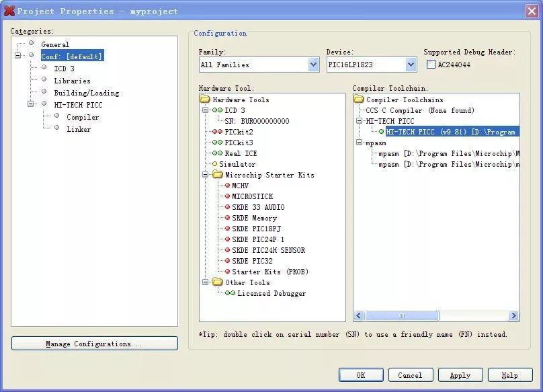The width and height of the screenshot is (543, 392).
Task: Click the ICD 3 double green status icon
Action: [217, 110]
